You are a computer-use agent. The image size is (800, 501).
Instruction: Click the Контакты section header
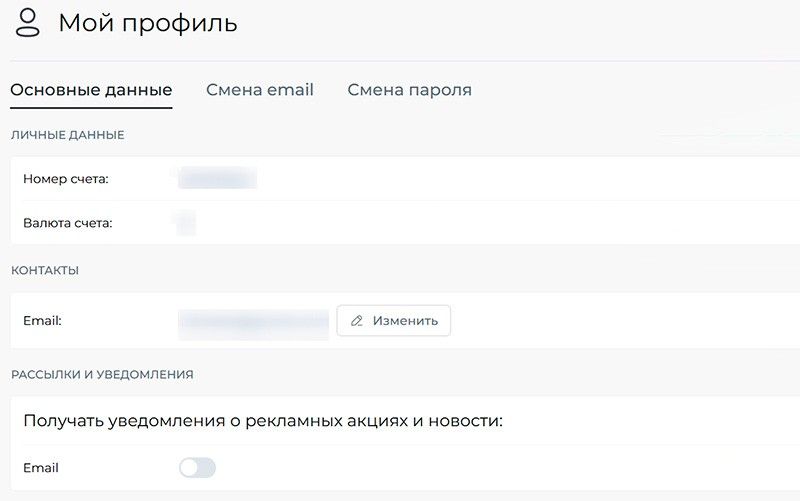(45, 270)
